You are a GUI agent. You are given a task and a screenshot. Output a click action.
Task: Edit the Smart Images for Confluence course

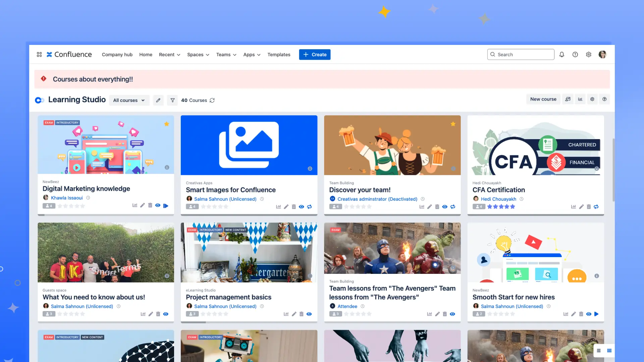(286, 207)
